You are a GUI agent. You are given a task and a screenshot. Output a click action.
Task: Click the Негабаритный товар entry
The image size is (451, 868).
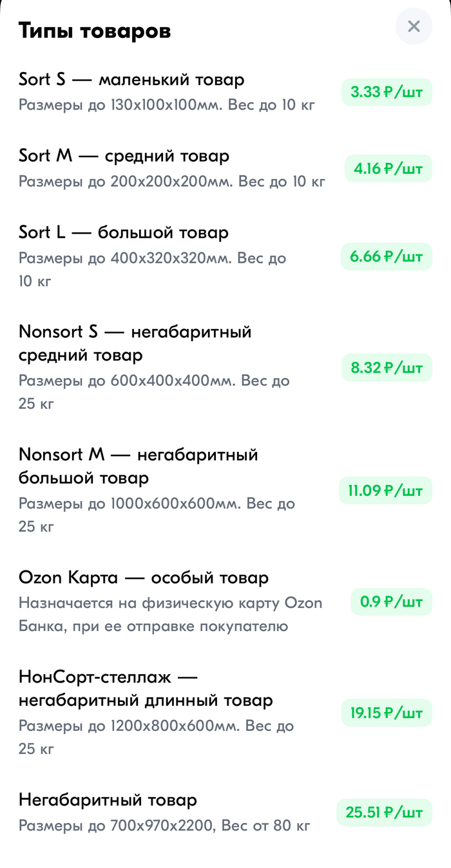click(x=108, y=800)
